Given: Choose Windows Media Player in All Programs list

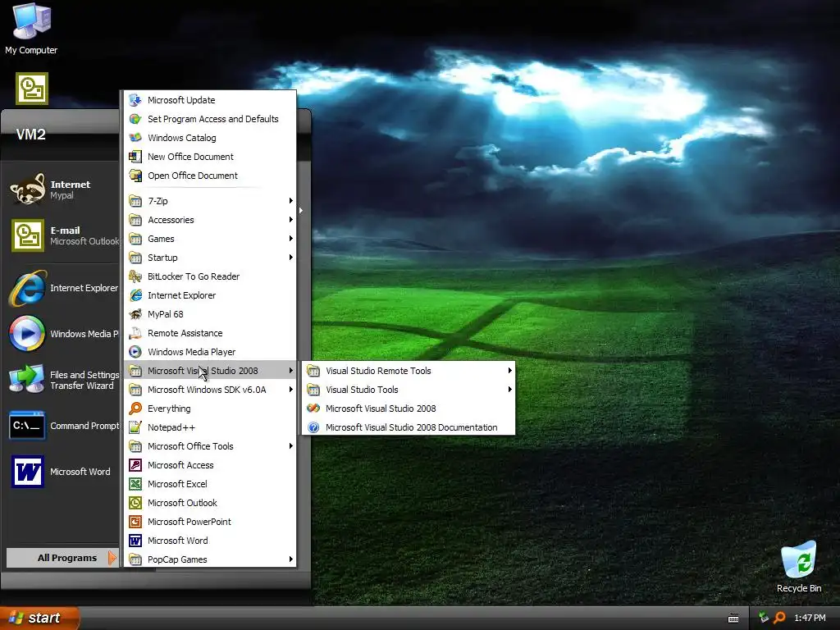Looking at the screenshot, I should (x=210, y=352).
